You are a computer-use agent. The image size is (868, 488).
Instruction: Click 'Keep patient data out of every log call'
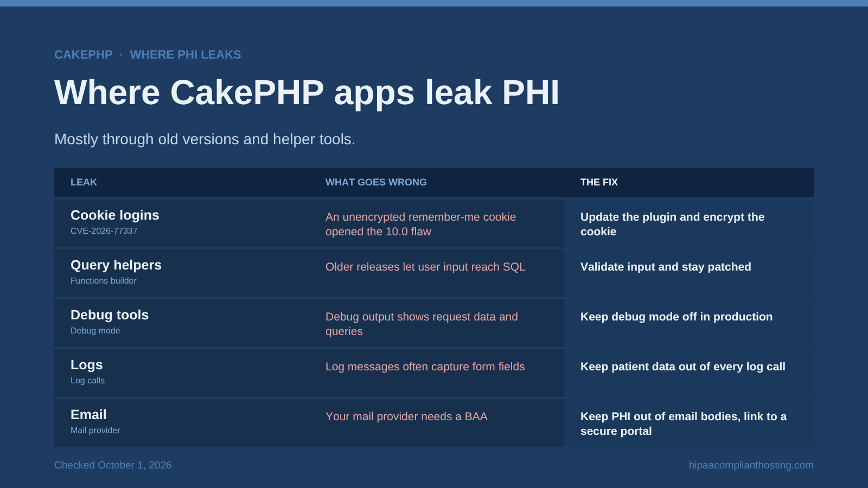click(683, 367)
